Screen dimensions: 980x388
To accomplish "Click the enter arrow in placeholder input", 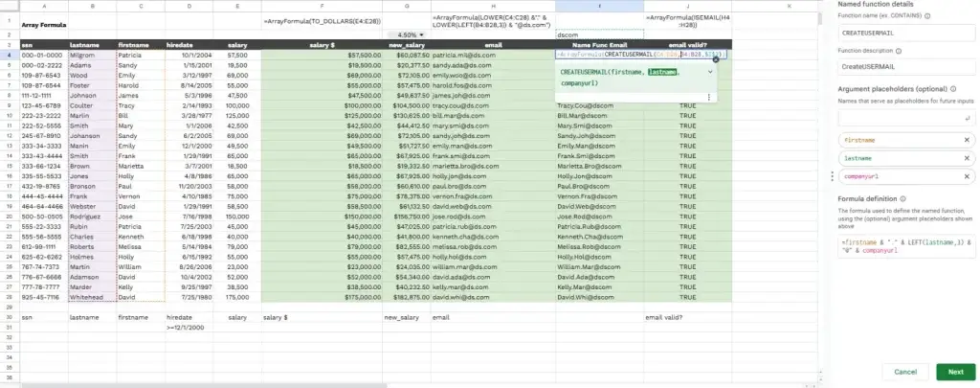I will 968,118.
